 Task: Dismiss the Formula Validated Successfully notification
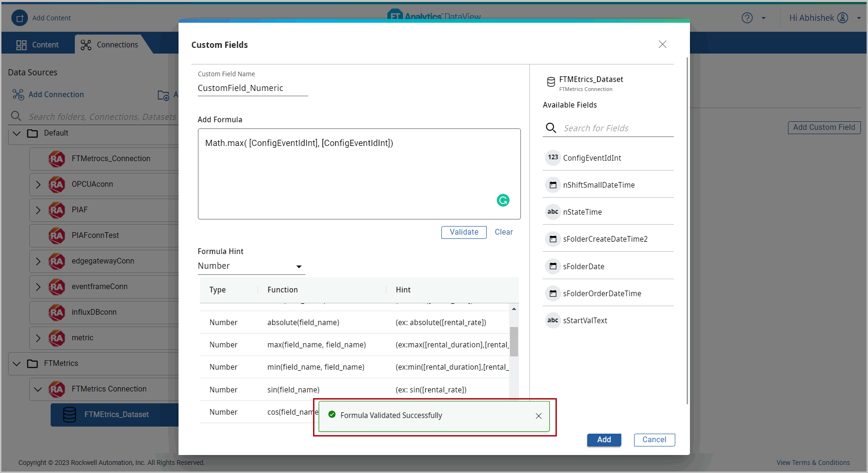(538, 416)
